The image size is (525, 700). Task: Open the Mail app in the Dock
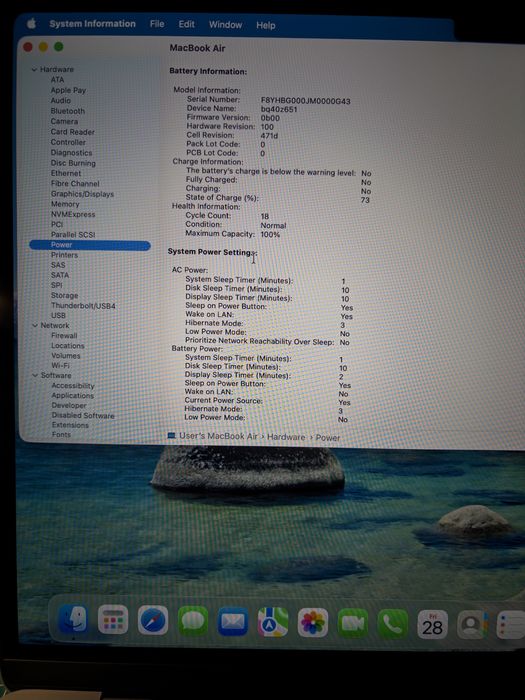tap(233, 621)
